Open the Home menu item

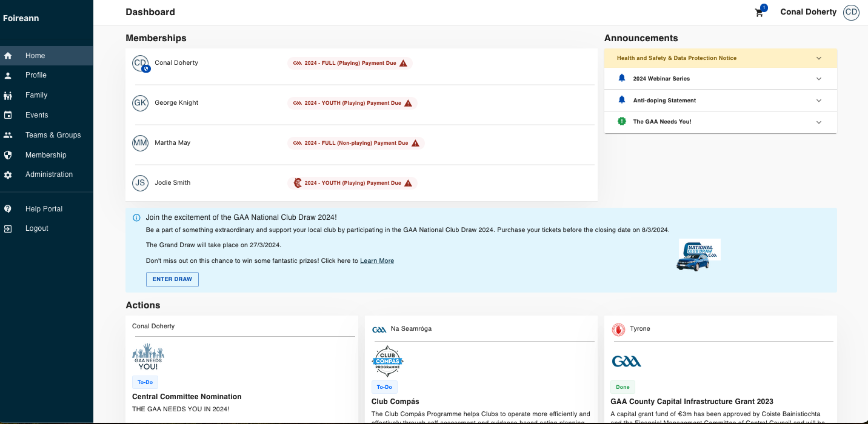pos(47,56)
